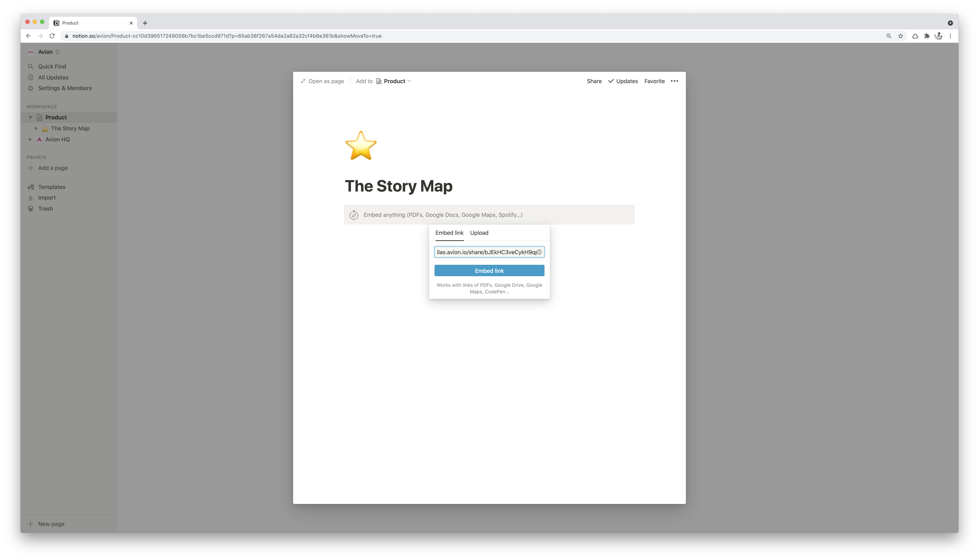The height and width of the screenshot is (560, 979).
Task: Click the compass embed icon
Action: pos(354,215)
